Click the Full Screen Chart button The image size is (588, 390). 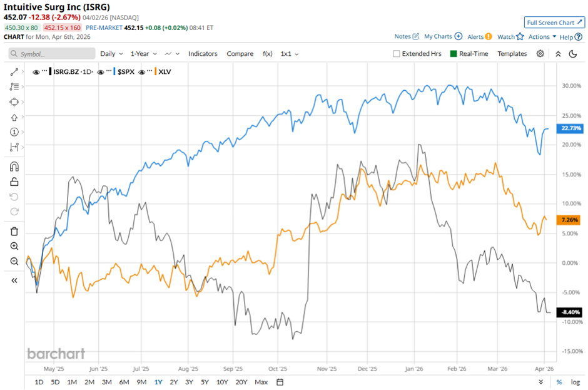pyautogui.click(x=554, y=23)
